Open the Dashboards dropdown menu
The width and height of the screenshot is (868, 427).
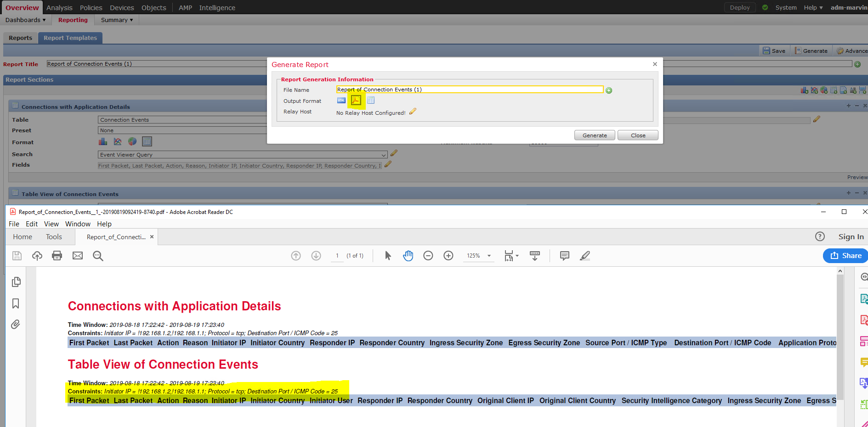(x=26, y=20)
